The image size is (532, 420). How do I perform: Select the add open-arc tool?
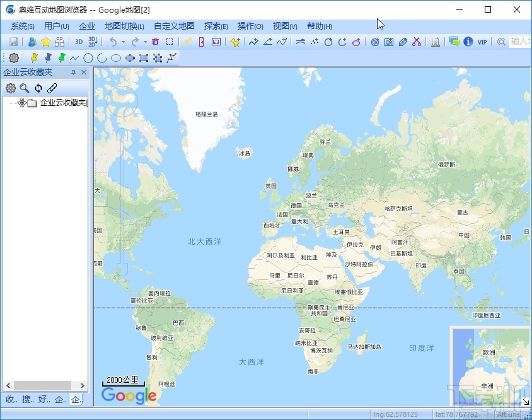(x=342, y=42)
